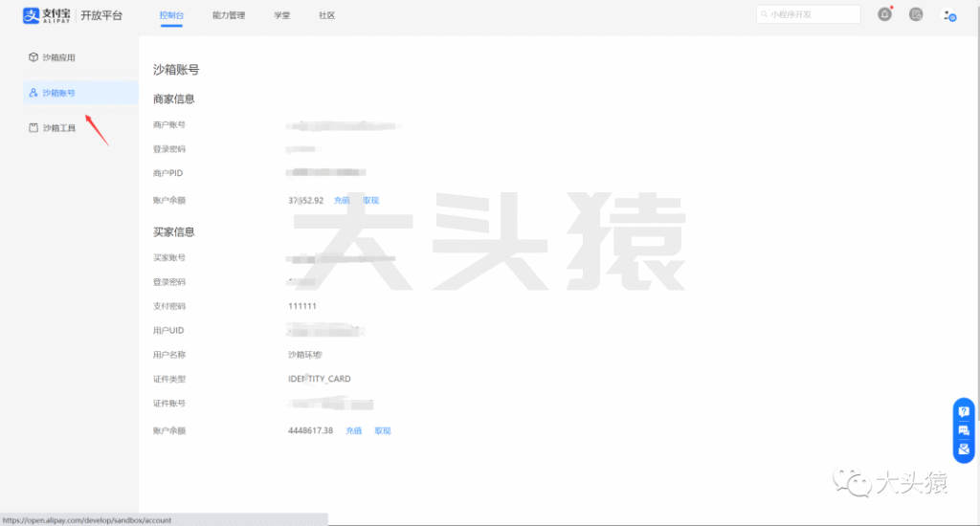Click the IDENTITY_CARD value
980x526 pixels.
(320, 379)
